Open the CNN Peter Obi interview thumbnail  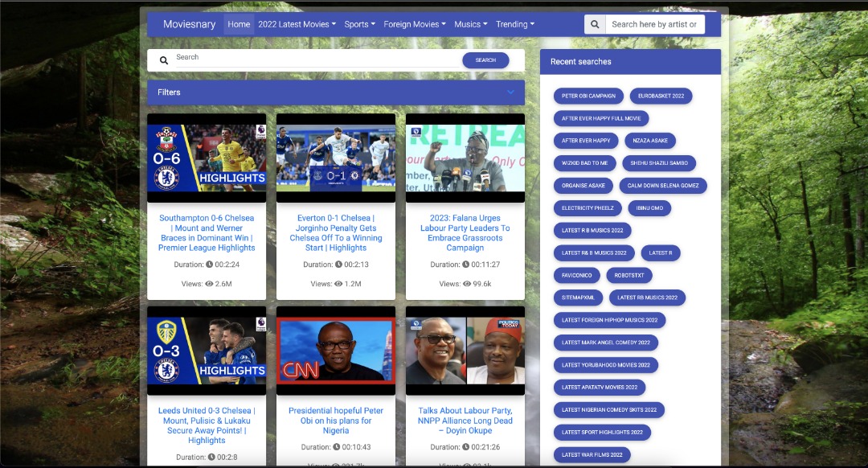pyautogui.click(x=336, y=351)
